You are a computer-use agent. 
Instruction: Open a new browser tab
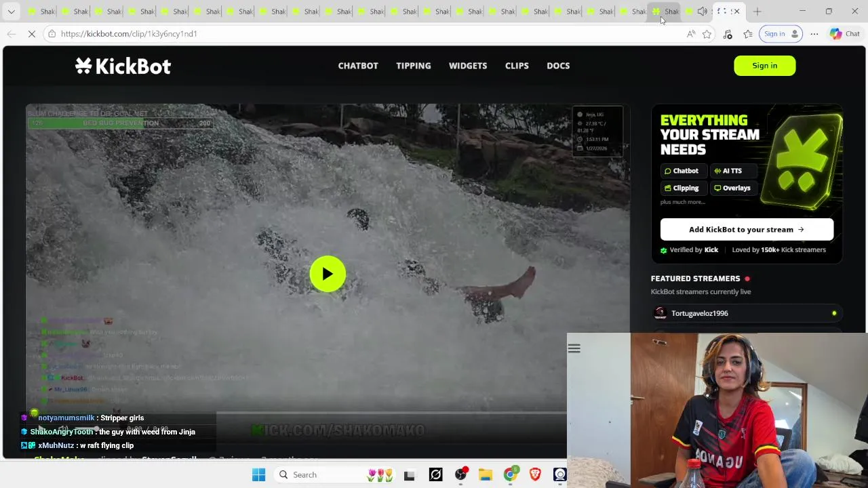(x=757, y=12)
